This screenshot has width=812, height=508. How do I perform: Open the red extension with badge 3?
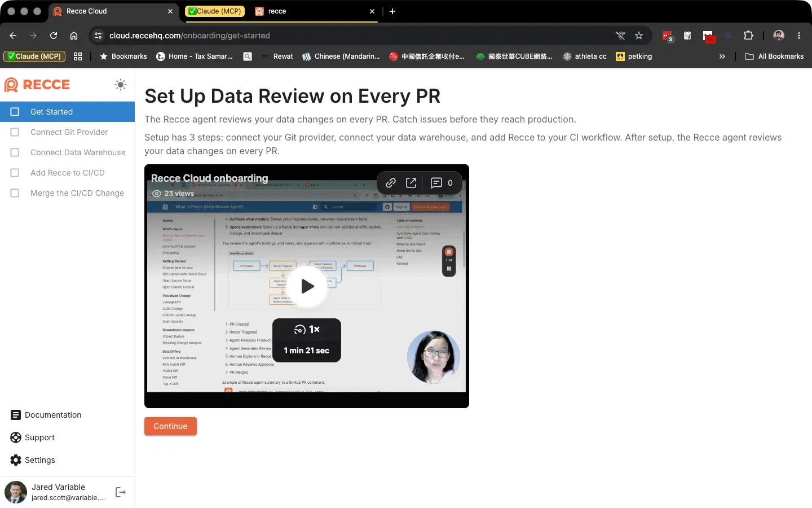(668, 36)
